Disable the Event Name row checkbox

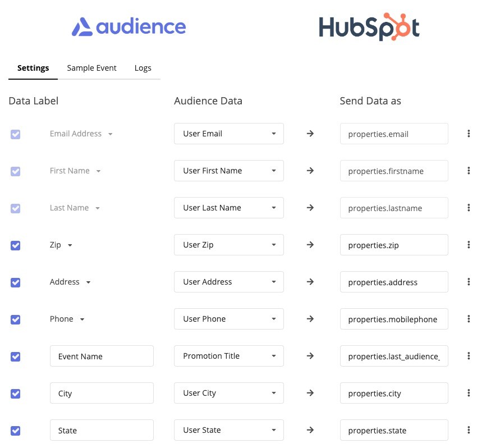click(16, 356)
